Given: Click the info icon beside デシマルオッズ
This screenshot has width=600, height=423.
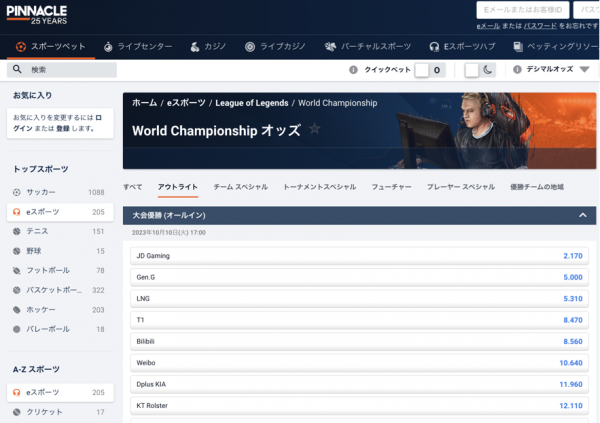Looking at the screenshot, I should click(517, 69).
